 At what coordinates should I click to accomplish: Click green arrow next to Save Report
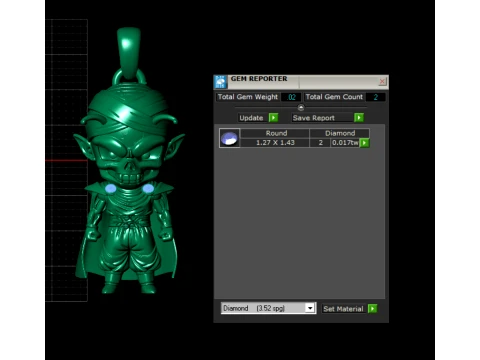(359, 118)
